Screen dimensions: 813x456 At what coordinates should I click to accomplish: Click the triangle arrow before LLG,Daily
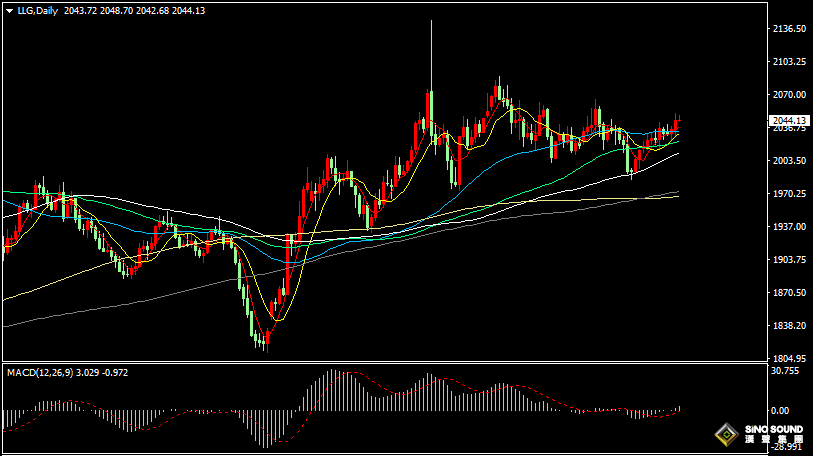[9, 10]
